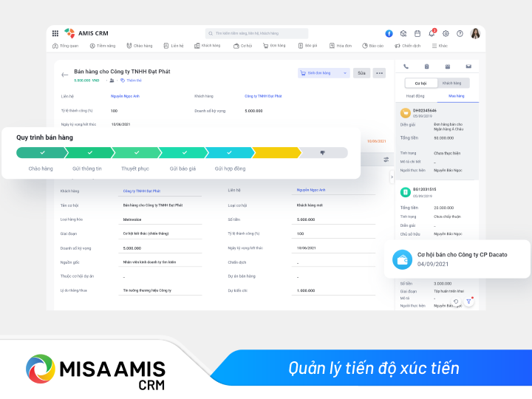Open Cơ hội bán cho Công ty CP Dacato
This screenshot has height=399, width=532.
point(462,254)
